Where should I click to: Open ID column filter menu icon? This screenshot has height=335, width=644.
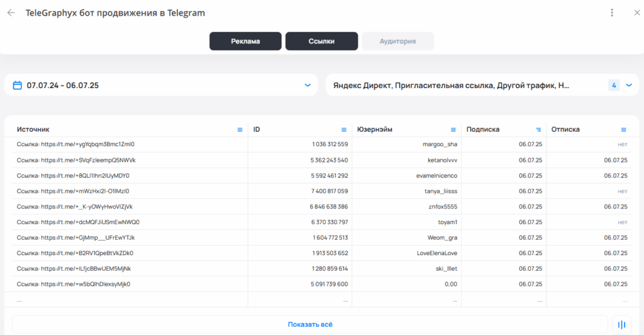point(344,130)
